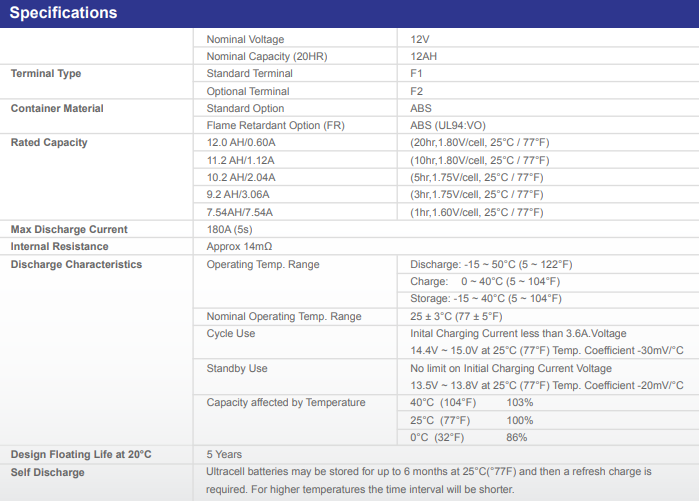Image resolution: width=699 pixels, height=501 pixels.
Task: Click the Nominal Capacity (20HR) label
Action: pyautogui.click(x=267, y=57)
